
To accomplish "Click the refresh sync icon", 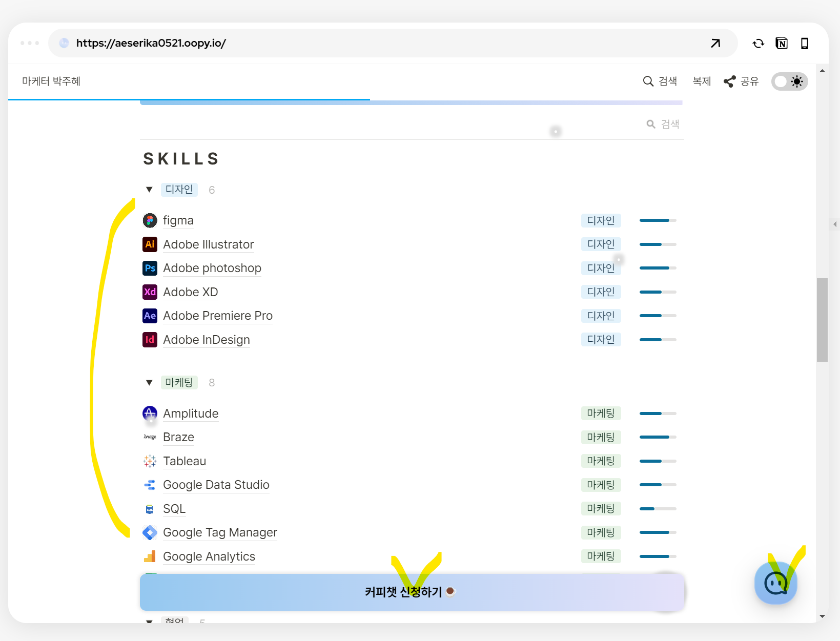I will click(759, 44).
